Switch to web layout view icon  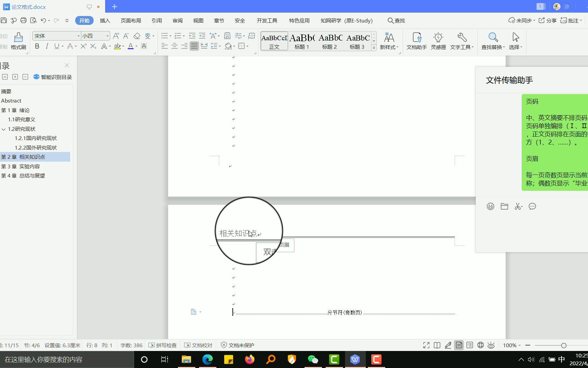point(480,345)
